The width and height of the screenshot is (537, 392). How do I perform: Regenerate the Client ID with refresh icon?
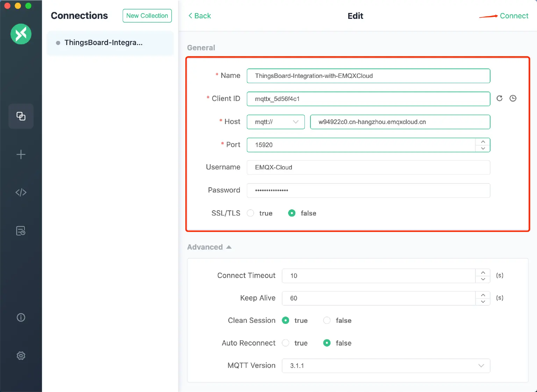(x=500, y=99)
